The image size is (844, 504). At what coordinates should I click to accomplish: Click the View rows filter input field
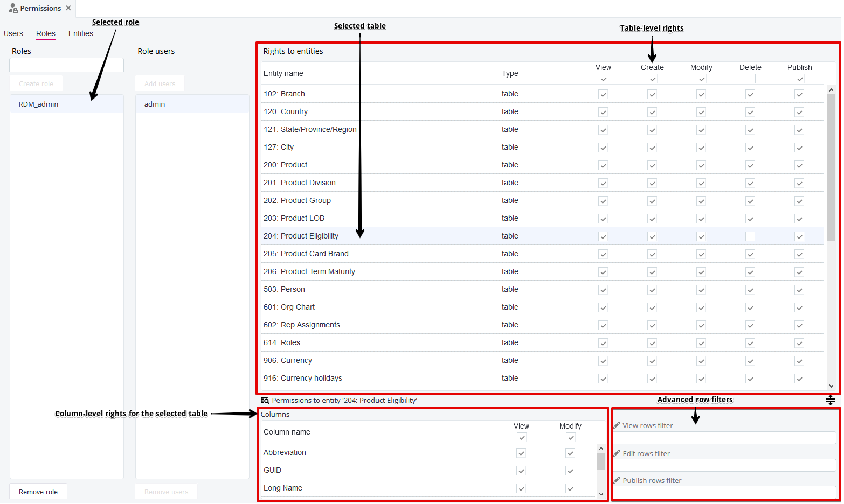point(725,437)
